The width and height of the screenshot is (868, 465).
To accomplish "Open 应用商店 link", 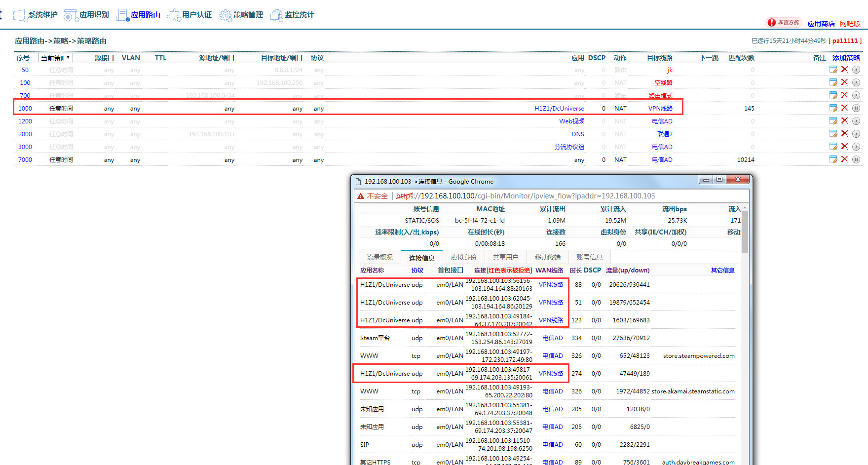I will coord(821,24).
